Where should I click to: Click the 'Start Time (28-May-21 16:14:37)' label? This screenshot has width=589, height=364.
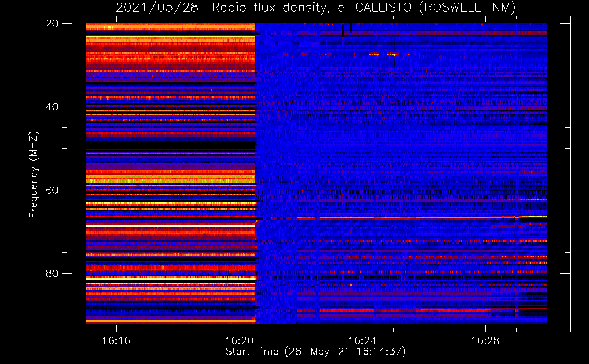coord(316,352)
